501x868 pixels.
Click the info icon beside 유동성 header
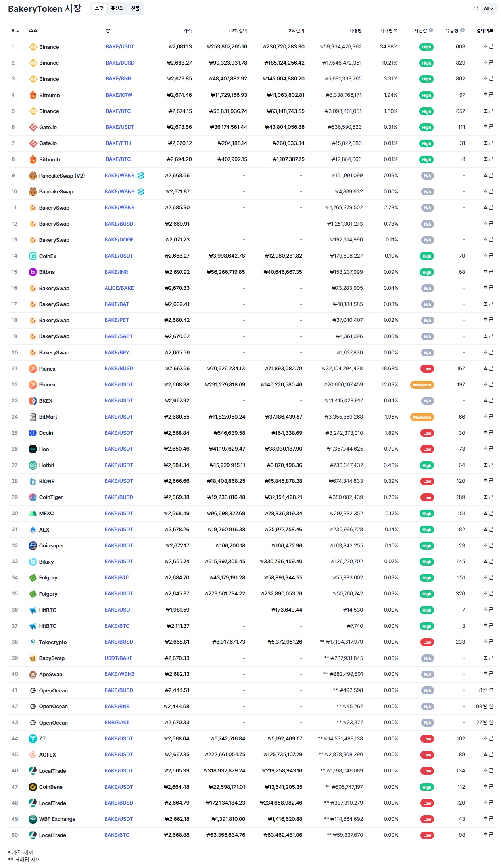463,30
